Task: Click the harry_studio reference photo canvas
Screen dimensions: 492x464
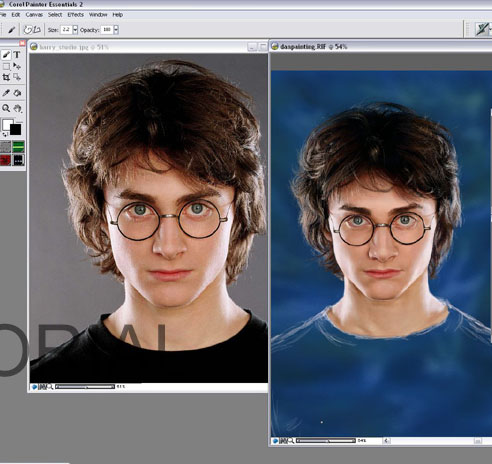Action: coord(149,218)
